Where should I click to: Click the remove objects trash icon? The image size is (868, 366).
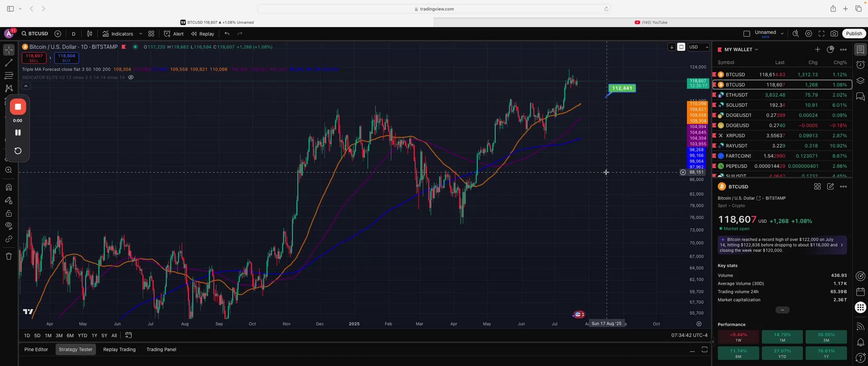pyautogui.click(x=9, y=256)
